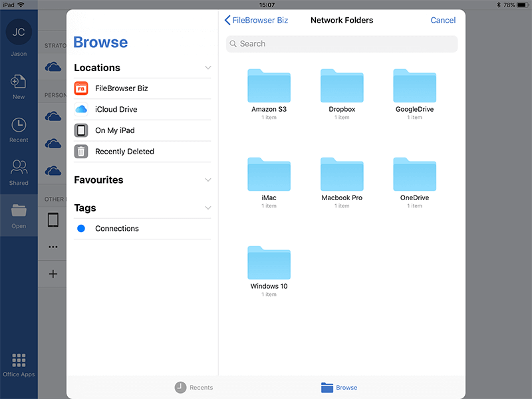Expand the Favourites section chevron
The image size is (532, 399).
(x=208, y=180)
